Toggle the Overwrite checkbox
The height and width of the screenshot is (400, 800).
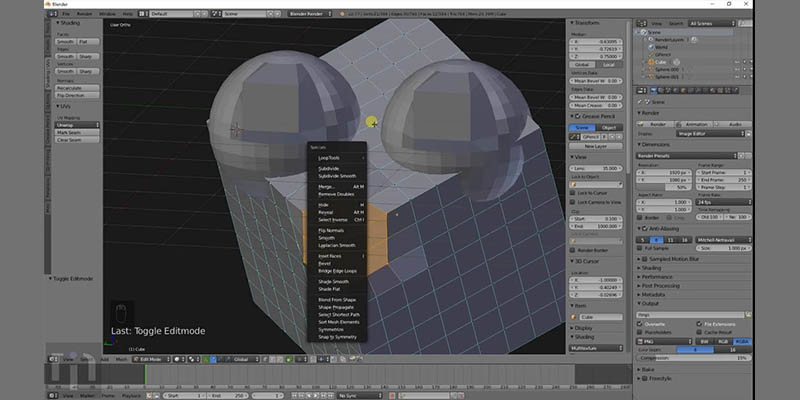pos(640,324)
